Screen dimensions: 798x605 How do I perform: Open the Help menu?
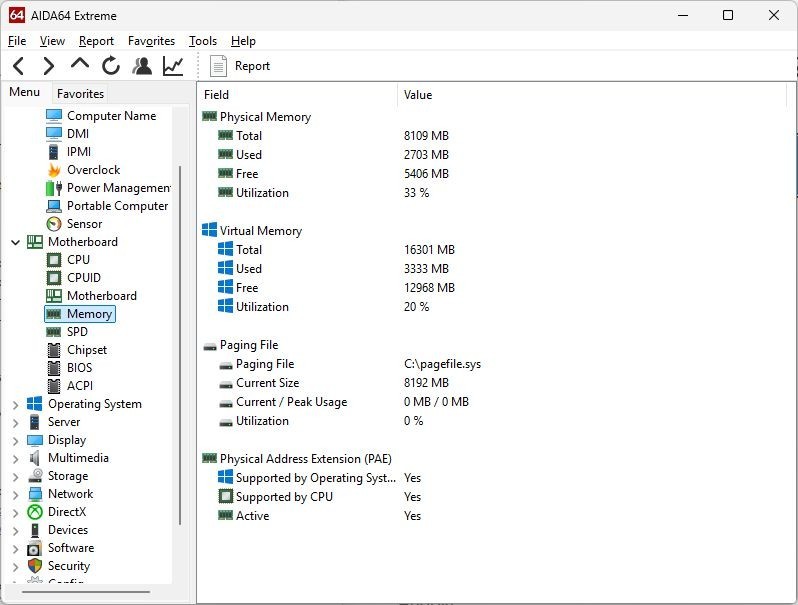243,41
